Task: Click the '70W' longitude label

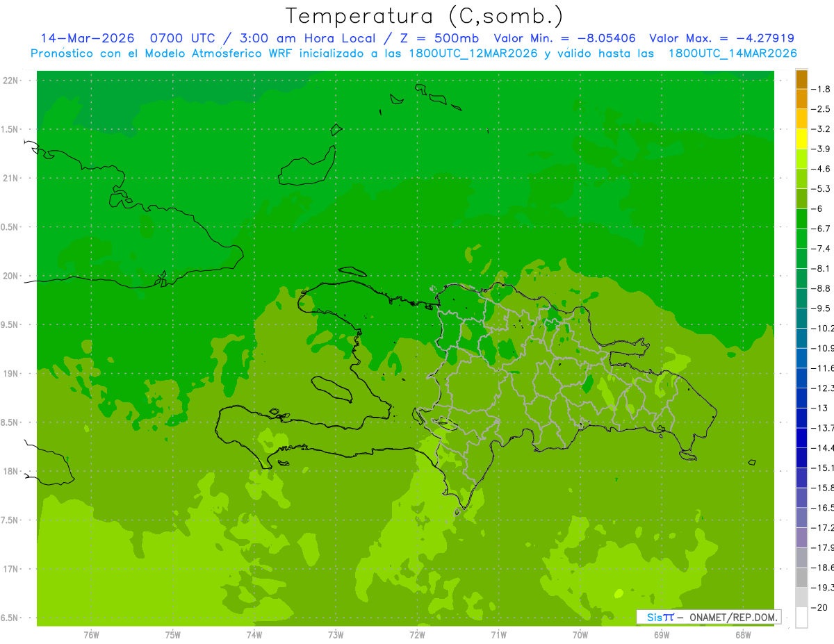Action: (580, 634)
